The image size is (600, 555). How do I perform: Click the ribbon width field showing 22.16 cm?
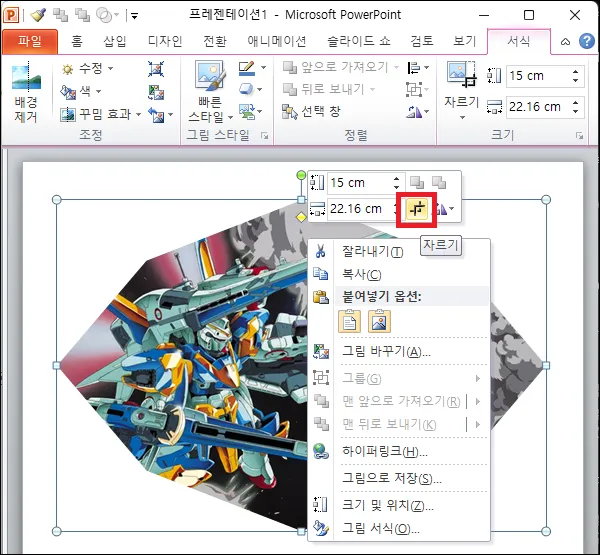tap(539, 107)
